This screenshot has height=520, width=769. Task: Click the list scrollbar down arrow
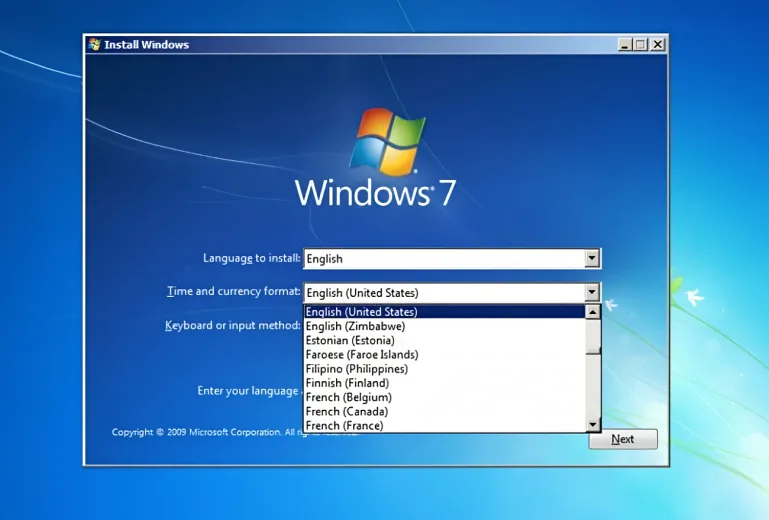click(593, 425)
